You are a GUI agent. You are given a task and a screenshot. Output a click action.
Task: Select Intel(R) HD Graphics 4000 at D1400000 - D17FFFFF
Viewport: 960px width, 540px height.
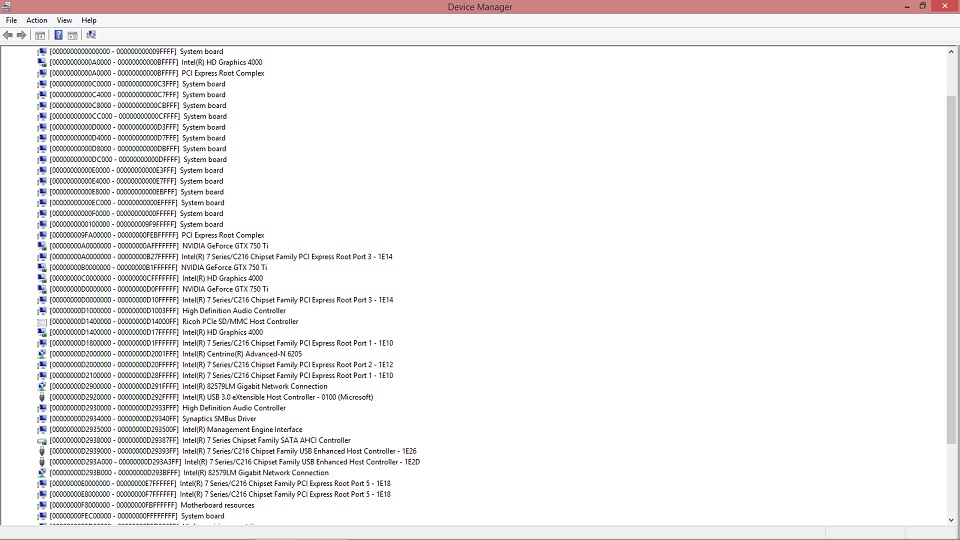[x=156, y=332]
